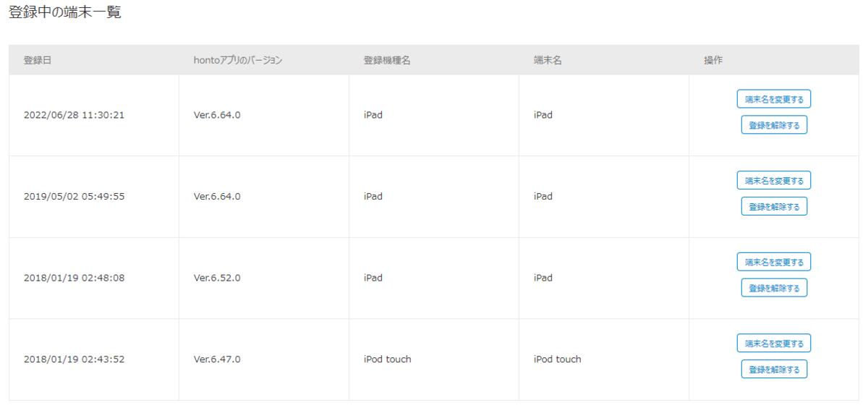Rename the device registered 2019/05/02 05:49:55

coord(774,180)
